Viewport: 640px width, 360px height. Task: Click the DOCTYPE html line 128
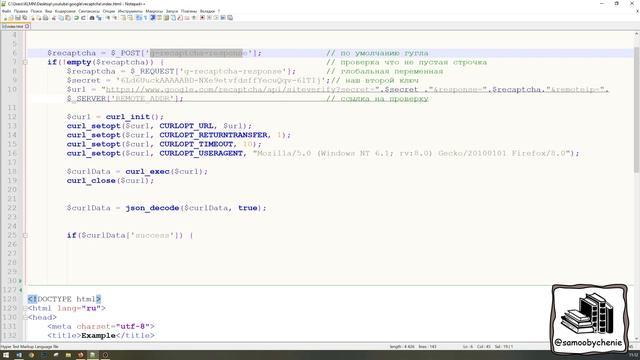point(64,299)
